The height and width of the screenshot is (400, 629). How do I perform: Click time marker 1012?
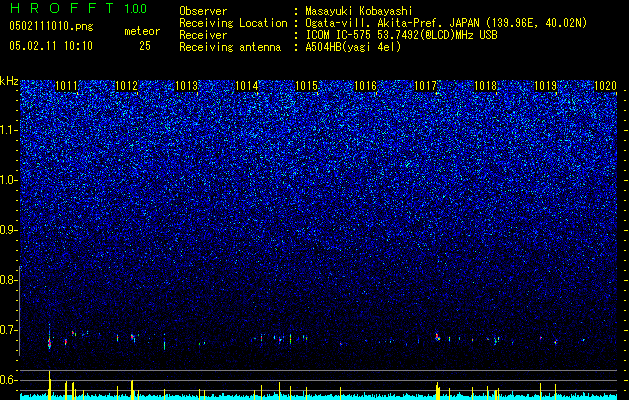click(x=126, y=86)
